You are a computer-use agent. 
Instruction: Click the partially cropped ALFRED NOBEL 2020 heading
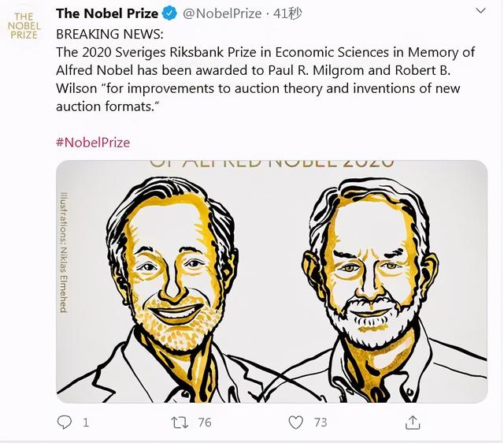[x=272, y=163]
